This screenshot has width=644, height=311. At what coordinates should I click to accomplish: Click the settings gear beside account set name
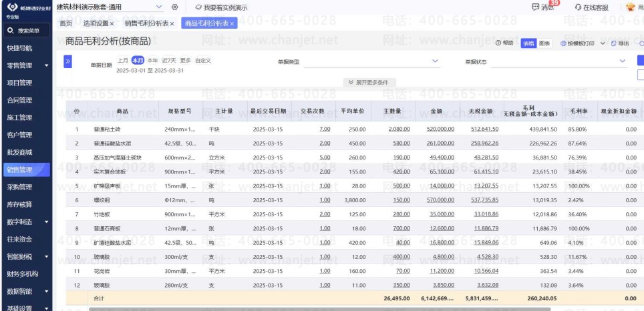[175, 7]
